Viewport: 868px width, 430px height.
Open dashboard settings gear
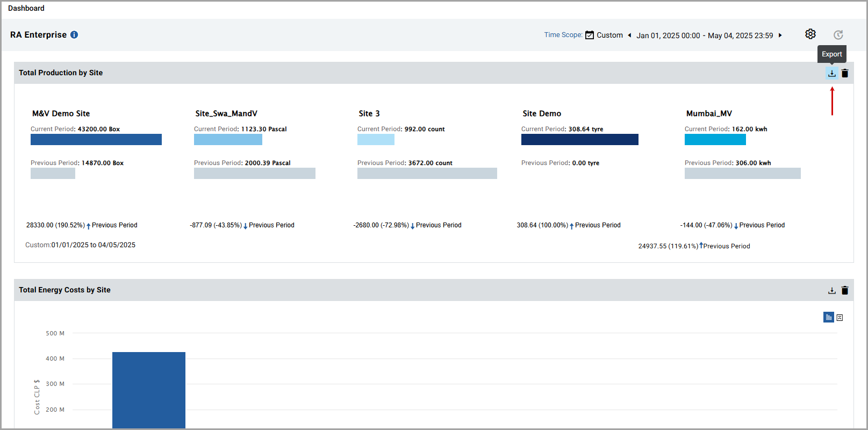point(810,34)
